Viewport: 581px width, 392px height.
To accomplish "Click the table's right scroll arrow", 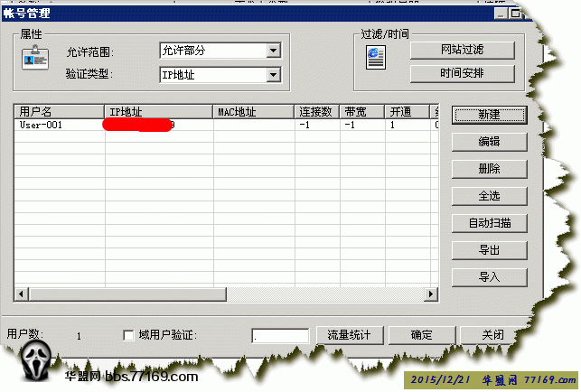I will tap(431, 294).
